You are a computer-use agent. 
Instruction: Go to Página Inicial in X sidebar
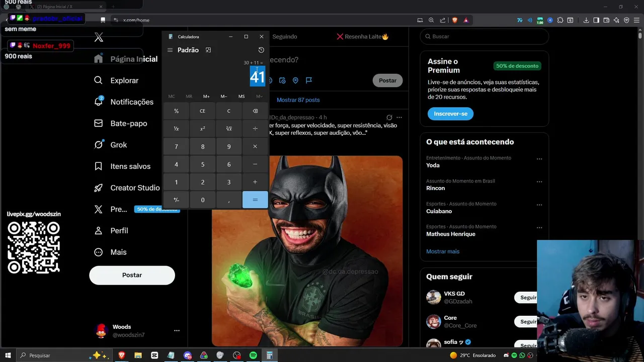point(126,59)
